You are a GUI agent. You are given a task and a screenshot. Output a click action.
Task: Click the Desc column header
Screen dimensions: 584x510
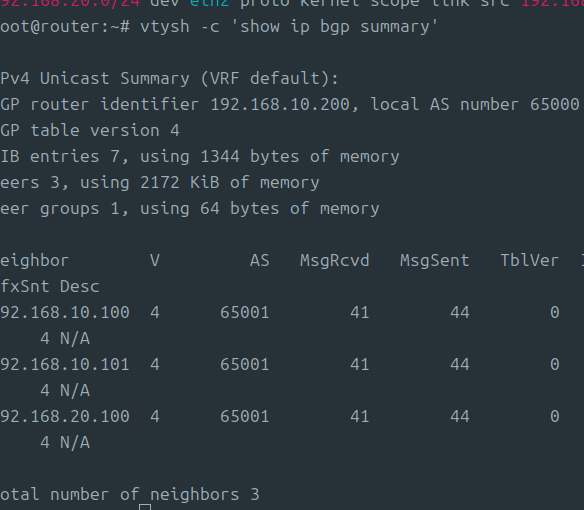(x=79, y=286)
